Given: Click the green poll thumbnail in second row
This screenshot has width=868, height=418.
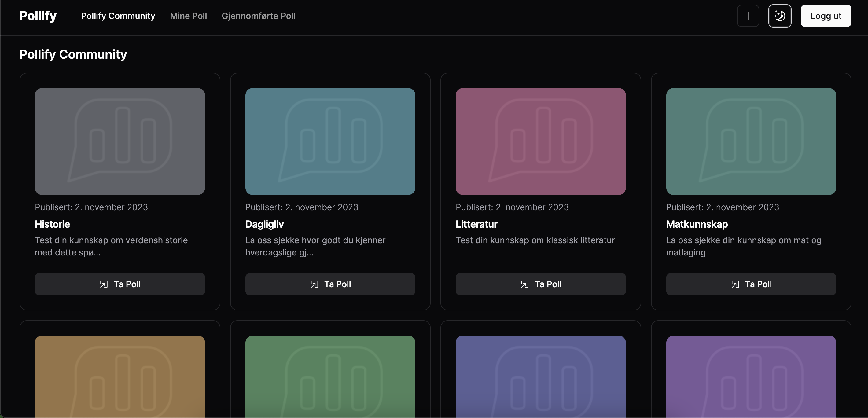Looking at the screenshot, I should (x=330, y=376).
